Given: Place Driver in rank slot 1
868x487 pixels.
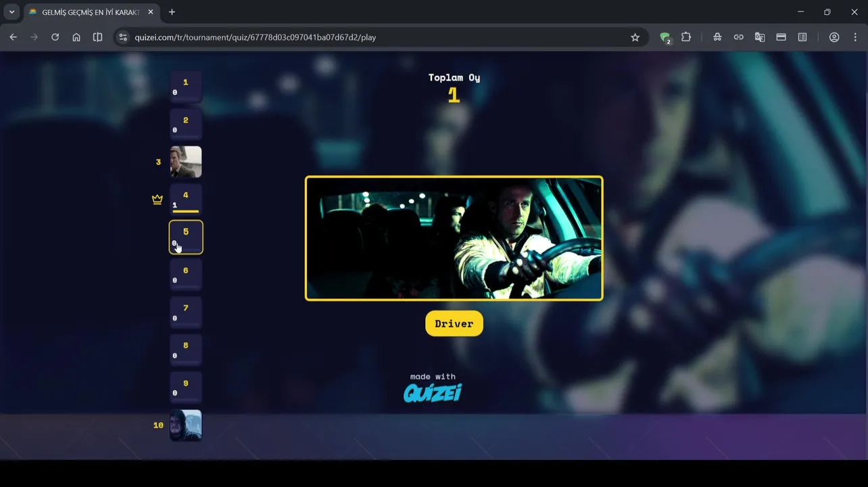Looking at the screenshot, I should [186, 87].
